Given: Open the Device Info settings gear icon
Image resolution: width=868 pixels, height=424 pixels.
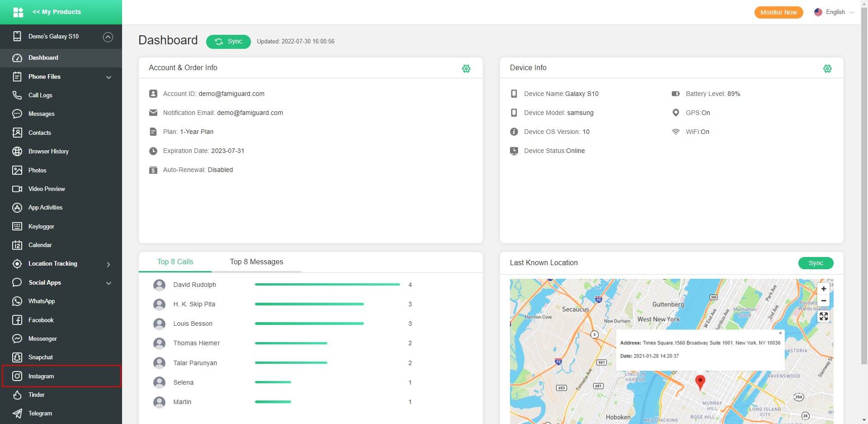Looking at the screenshot, I should pyautogui.click(x=827, y=68).
